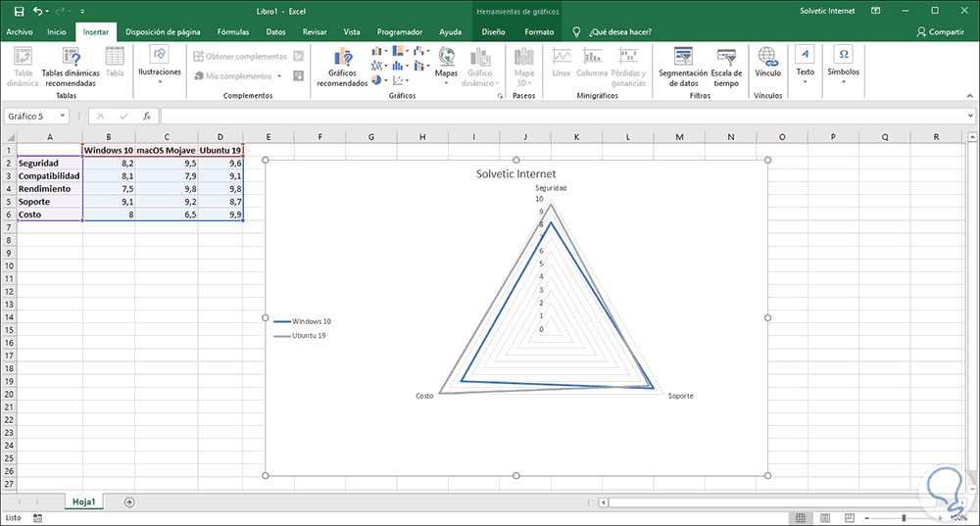This screenshot has height=526, width=980.
Task: Insert a statistic chart
Action: (400, 66)
